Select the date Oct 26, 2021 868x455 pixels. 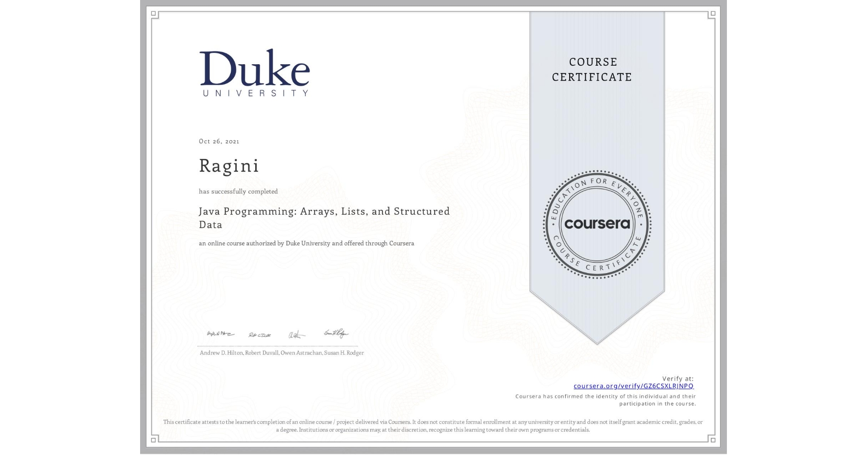coord(218,141)
